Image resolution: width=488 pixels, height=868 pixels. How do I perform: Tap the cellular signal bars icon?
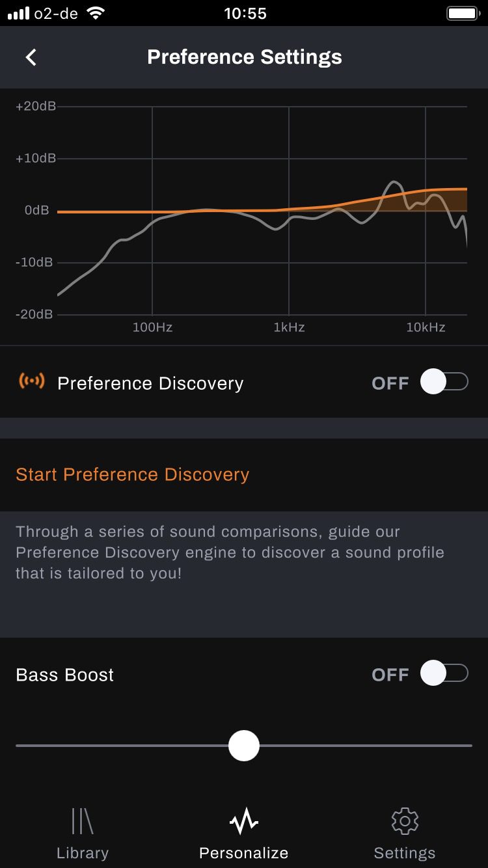(18, 14)
